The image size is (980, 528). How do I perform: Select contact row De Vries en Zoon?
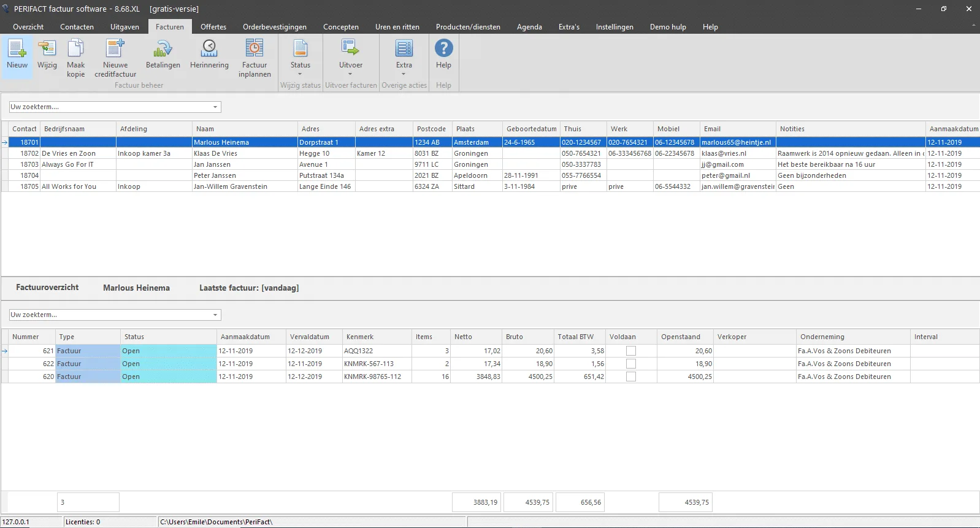pos(491,153)
